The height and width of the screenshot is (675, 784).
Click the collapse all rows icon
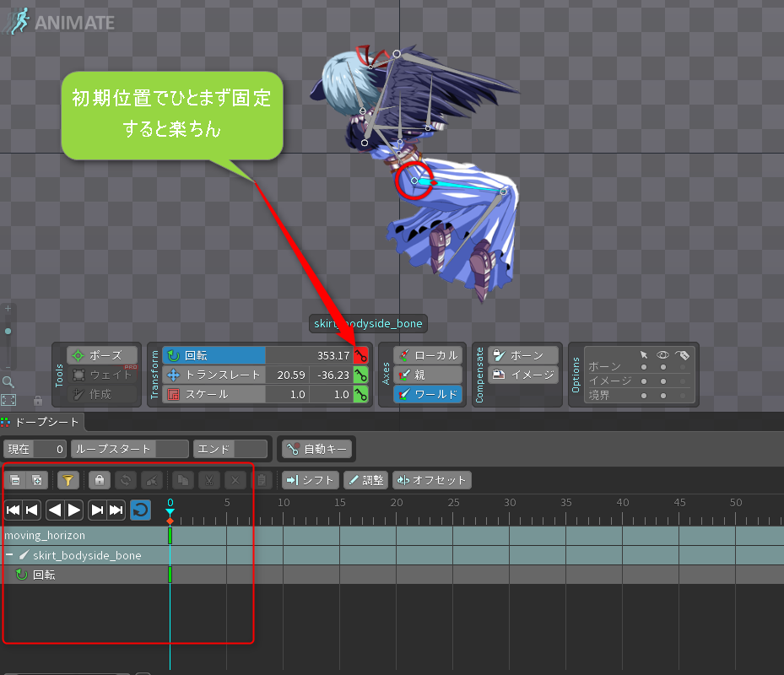click(x=15, y=480)
